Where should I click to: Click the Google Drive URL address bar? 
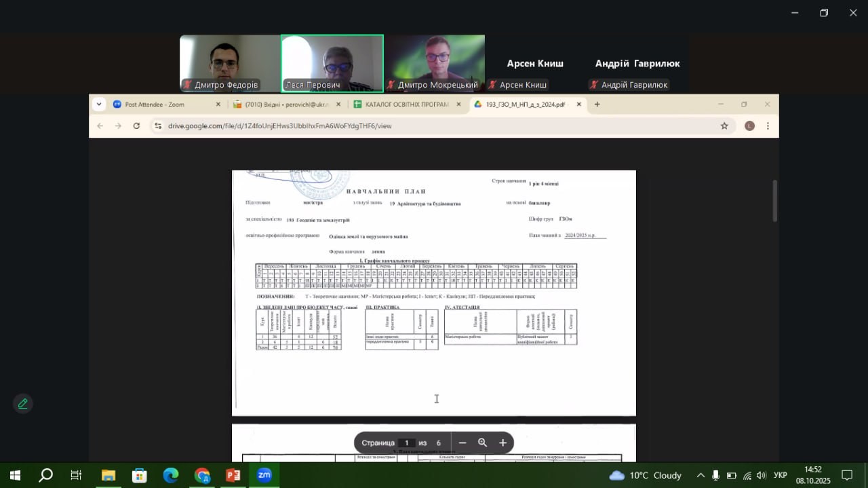[x=434, y=126]
